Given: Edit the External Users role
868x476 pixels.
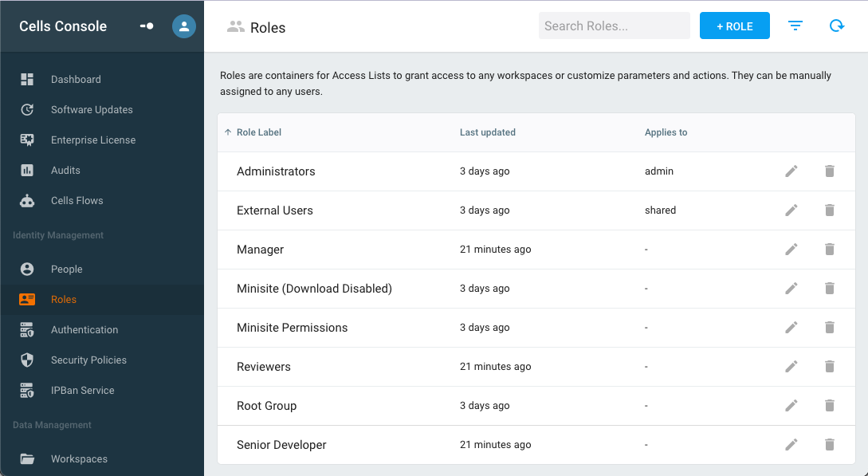Looking at the screenshot, I should (x=791, y=210).
